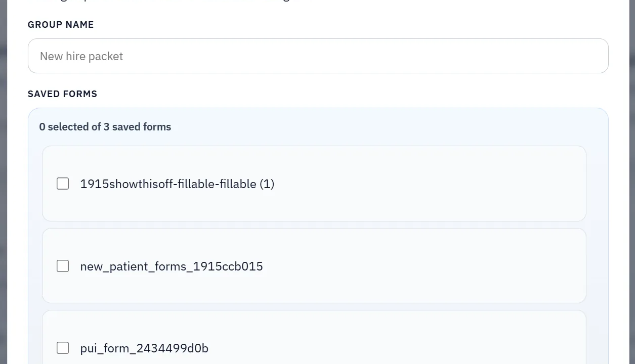Click blank space inside the new_patient_forms card
635x364 pixels.
[430, 266]
